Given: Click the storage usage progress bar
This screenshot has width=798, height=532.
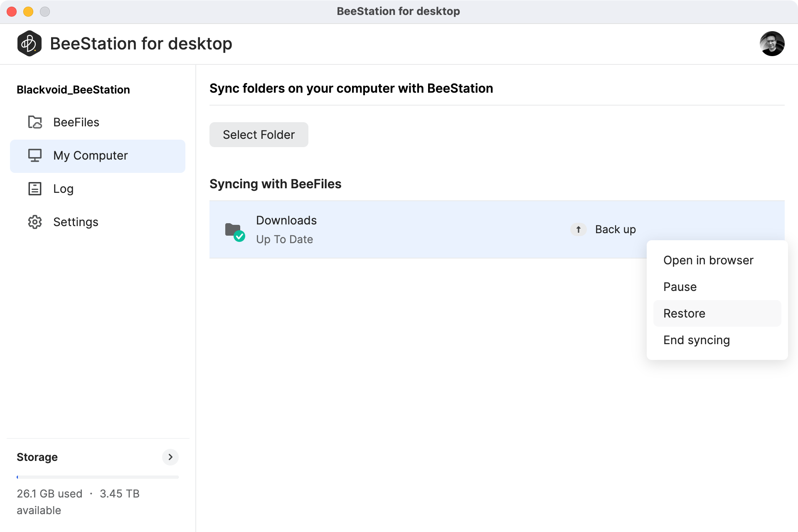Looking at the screenshot, I should [x=98, y=477].
